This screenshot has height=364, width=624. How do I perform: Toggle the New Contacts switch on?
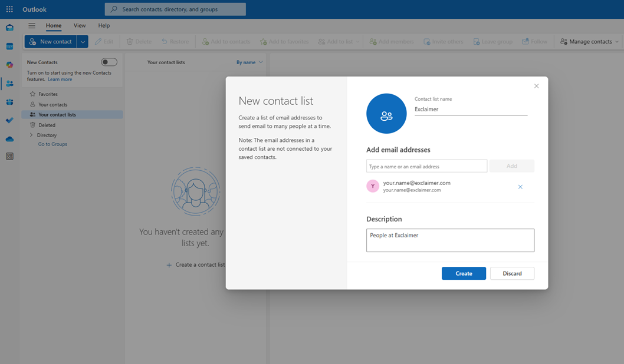coord(109,62)
